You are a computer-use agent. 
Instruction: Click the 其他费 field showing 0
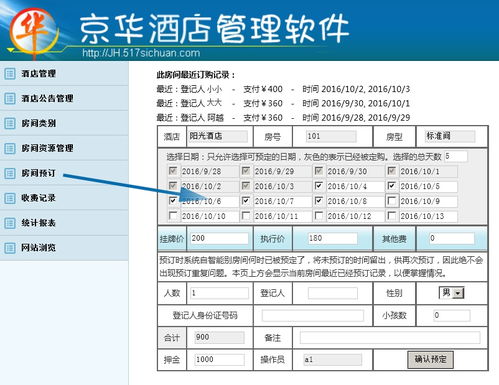tap(451, 238)
